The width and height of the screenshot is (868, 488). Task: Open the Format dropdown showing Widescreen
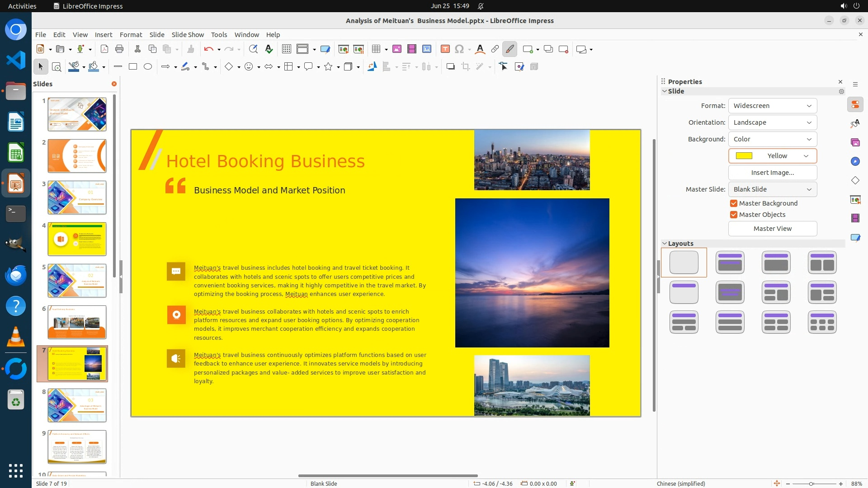coord(772,106)
